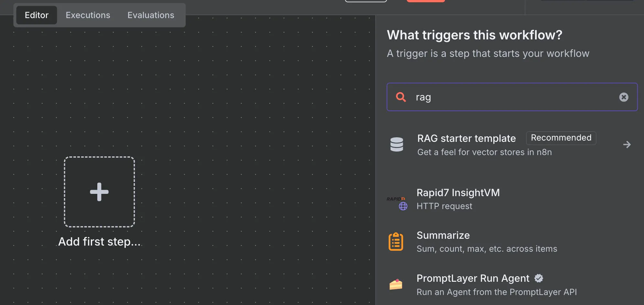
Task: Select the Editor tab
Action: (37, 15)
